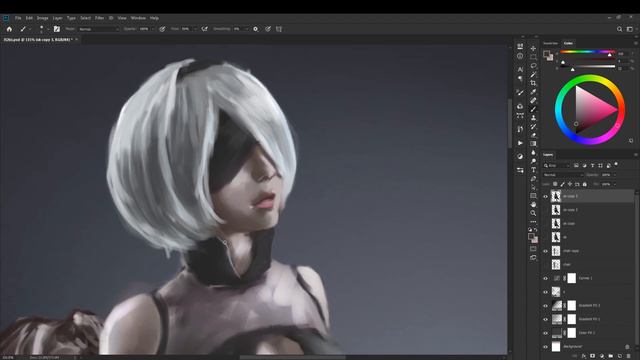Open the layer Opacity dropdown
The height and width of the screenshot is (360, 640).
pyautogui.click(x=615, y=175)
